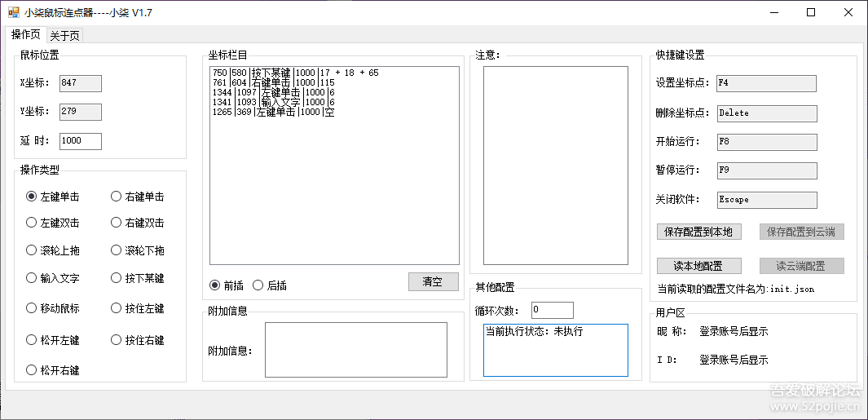Select the row 1341|1093|输入文字|1000|6
Screen dimensions: 868x420
(x=334, y=103)
